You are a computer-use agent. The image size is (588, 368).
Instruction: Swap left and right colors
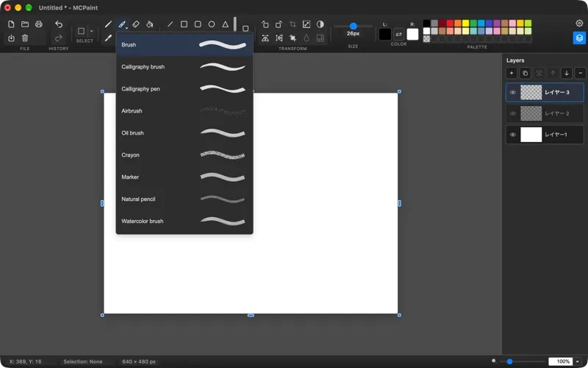pyautogui.click(x=399, y=34)
